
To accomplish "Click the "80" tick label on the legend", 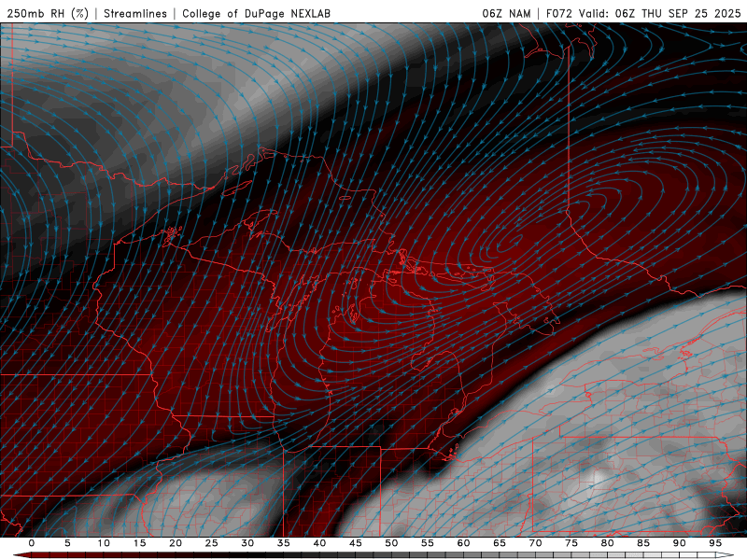I will click(x=608, y=543).
